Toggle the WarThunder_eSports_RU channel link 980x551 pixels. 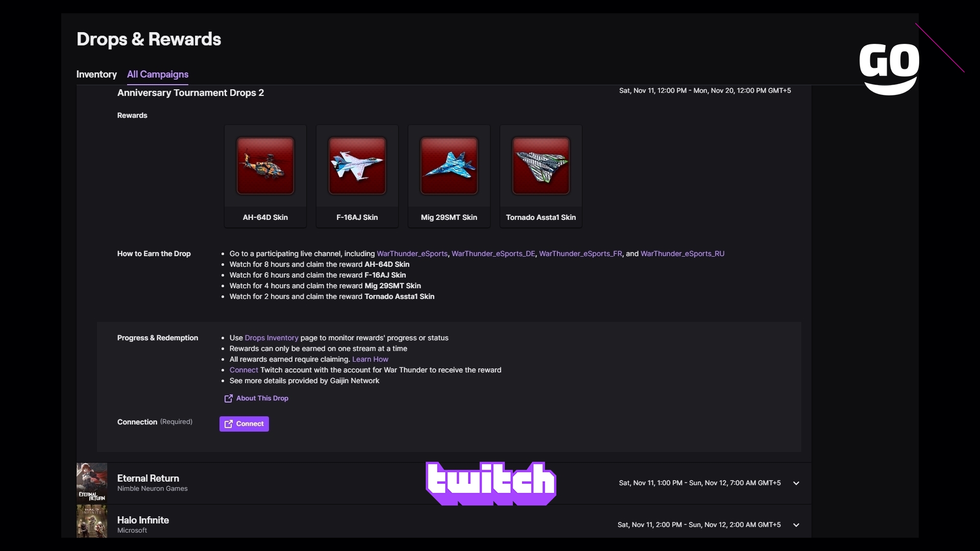coord(682,254)
